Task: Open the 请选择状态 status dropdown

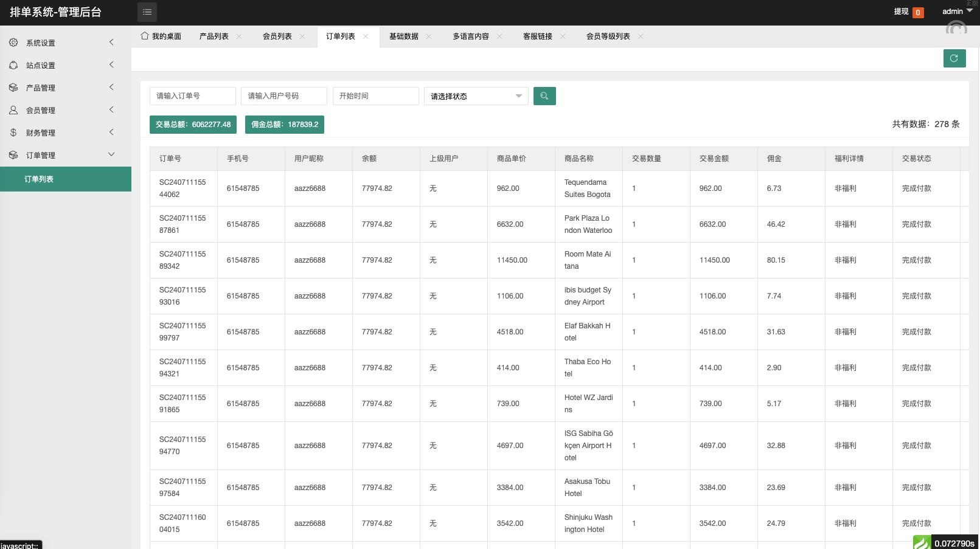Action: coord(476,96)
